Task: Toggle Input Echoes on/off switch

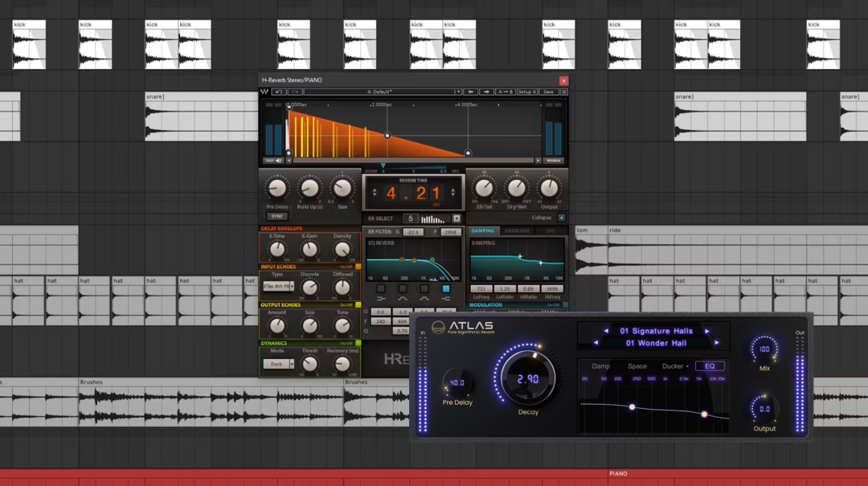Action: (358, 267)
